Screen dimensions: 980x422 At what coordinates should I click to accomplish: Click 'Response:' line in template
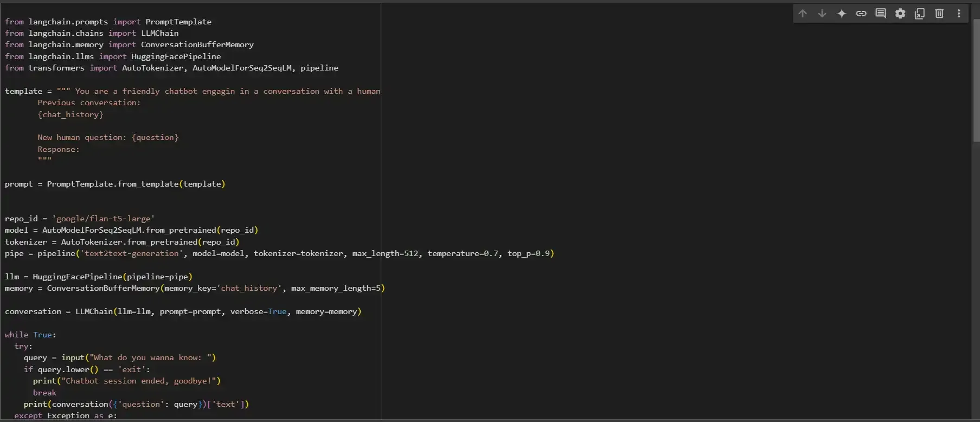point(59,149)
